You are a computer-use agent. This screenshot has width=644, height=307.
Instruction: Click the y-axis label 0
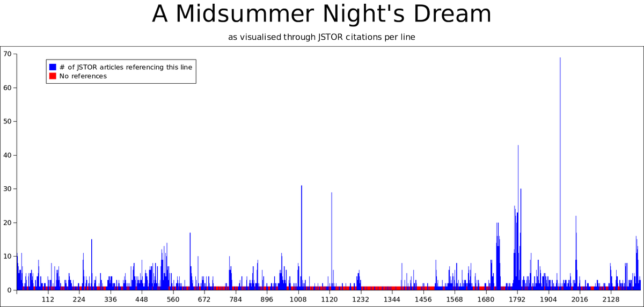point(10,290)
